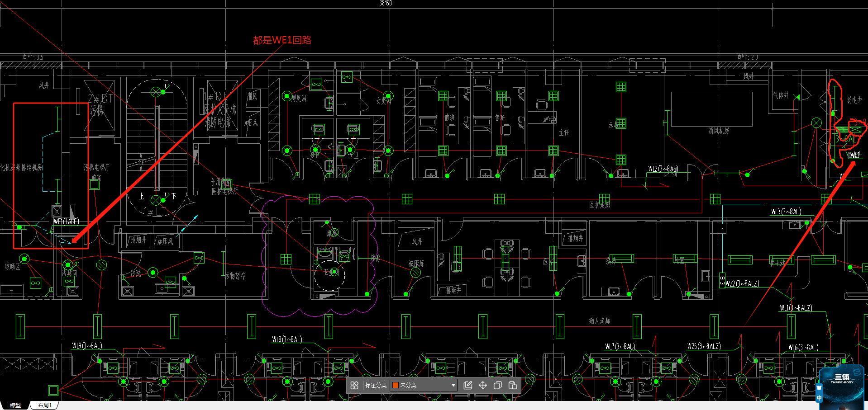Click the edit annotation pencil icon
868x410 pixels.
point(468,385)
